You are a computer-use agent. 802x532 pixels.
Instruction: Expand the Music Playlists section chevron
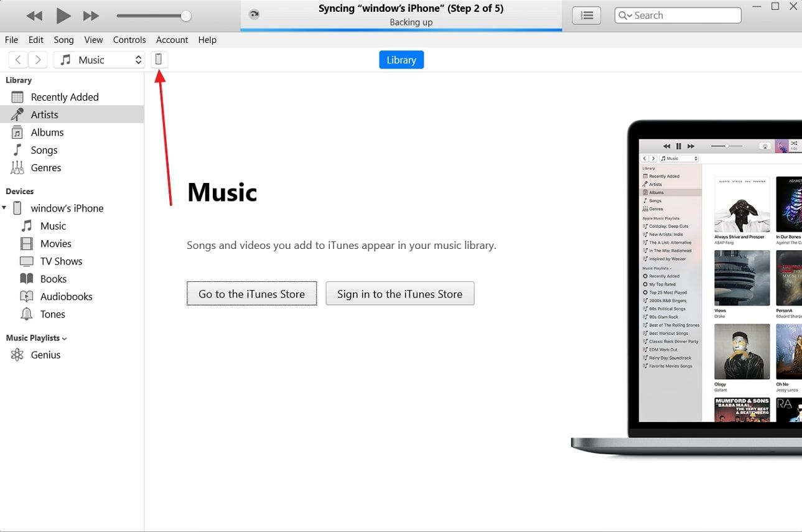coord(65,338)
